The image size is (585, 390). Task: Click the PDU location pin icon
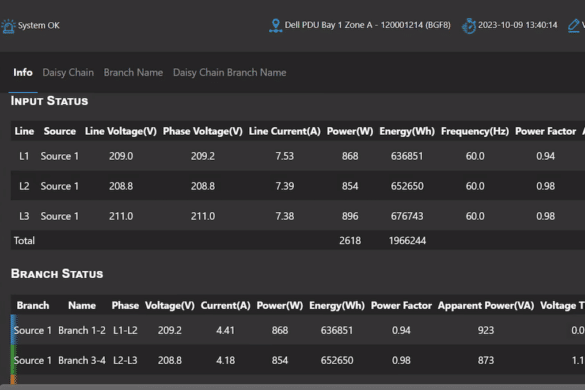275,25
